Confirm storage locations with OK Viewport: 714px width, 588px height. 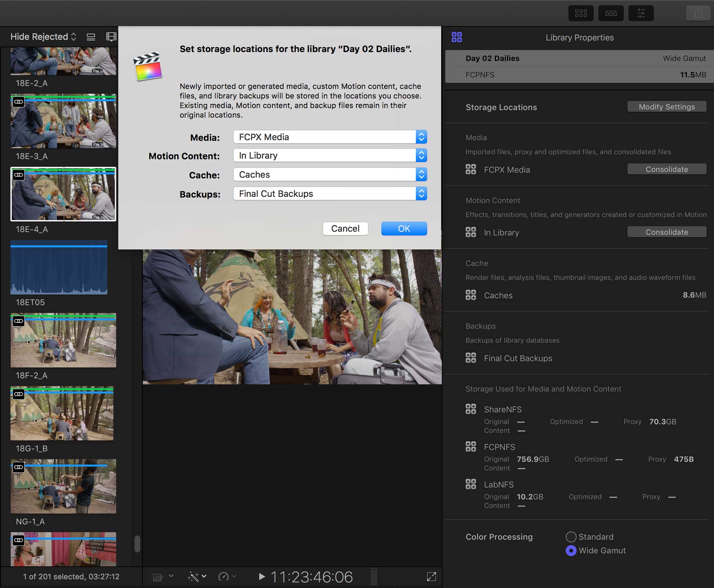pyautogui.click(x=404, y=229)
